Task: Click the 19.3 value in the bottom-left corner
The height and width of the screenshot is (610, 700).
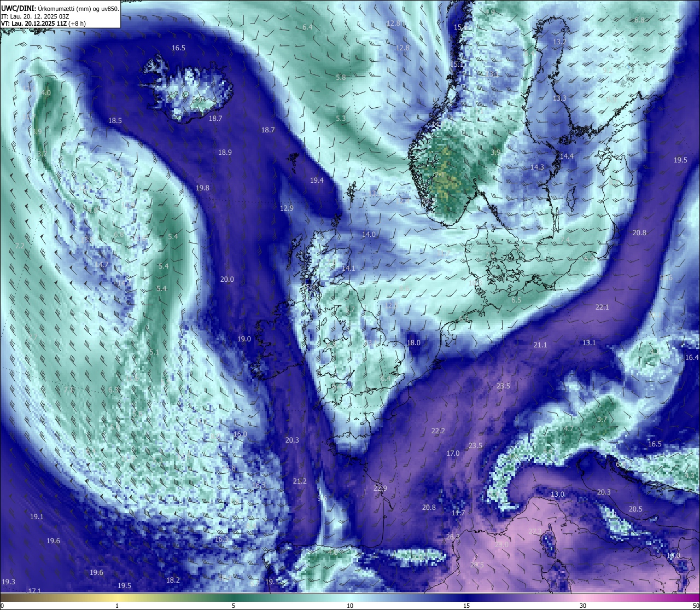Action: 8,582
